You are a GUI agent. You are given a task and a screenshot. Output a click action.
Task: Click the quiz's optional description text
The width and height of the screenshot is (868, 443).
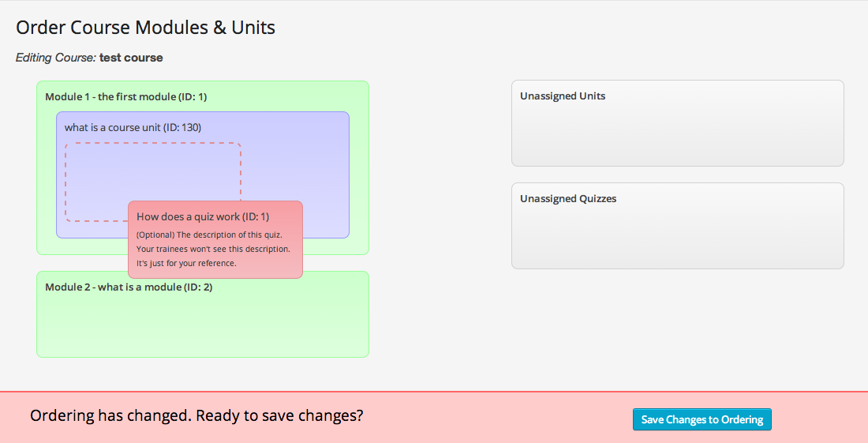[213, 249]
